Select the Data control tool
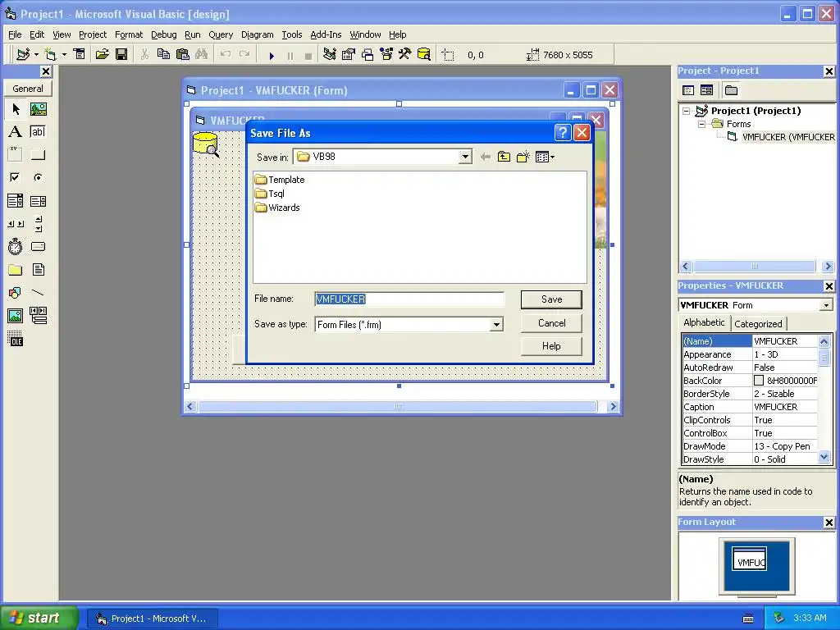 coord(38,316)
